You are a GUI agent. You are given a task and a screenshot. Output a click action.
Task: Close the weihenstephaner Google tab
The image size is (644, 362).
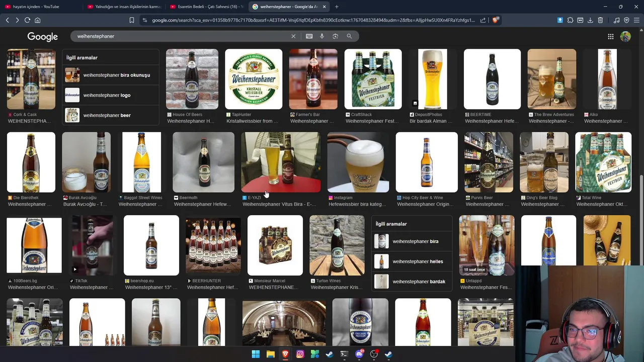pyautogui.click(x=324, y=7)
